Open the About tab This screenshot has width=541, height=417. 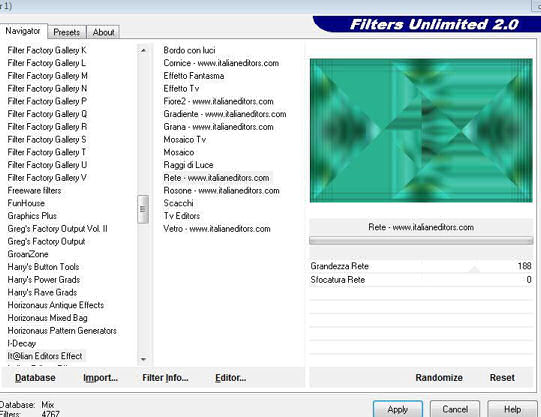point(103,32)
